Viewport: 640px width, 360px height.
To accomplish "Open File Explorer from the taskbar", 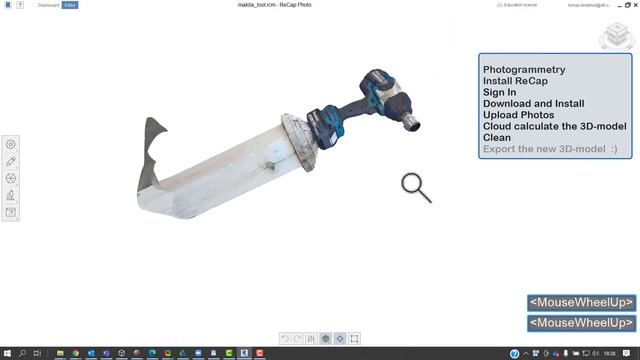I will 60,353.
